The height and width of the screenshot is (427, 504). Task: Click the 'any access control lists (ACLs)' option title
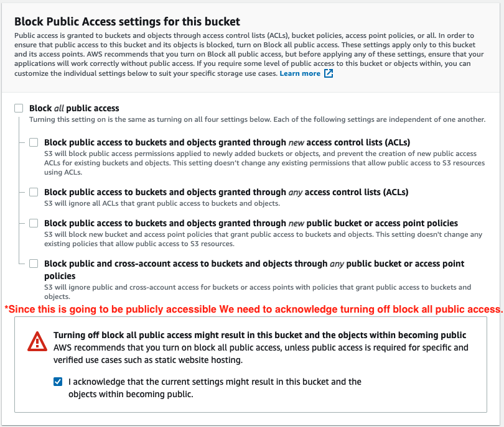[x=226, y=192]
